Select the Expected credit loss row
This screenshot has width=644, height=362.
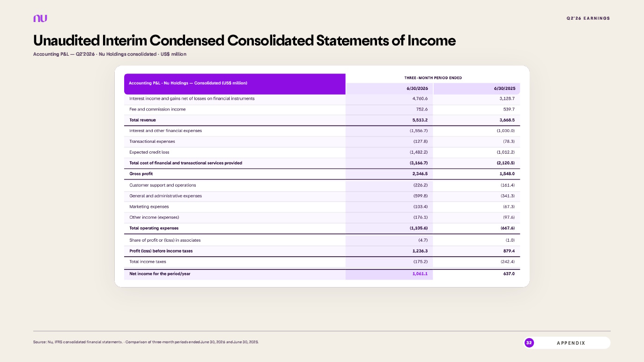(322, 152)
